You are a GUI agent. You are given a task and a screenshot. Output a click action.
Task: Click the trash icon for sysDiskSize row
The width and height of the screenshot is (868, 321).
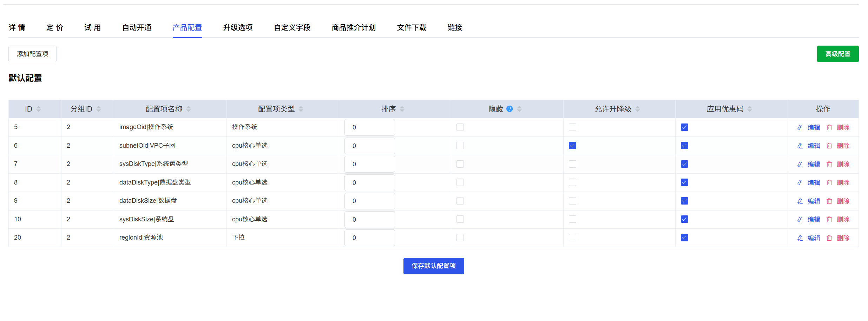[829, 220]
